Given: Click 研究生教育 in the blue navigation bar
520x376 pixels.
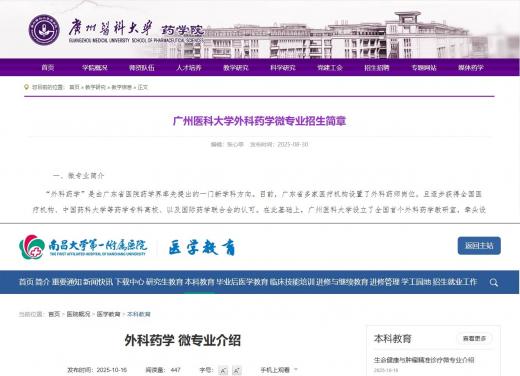Looking at the screenshot, I should click(164, 282).
